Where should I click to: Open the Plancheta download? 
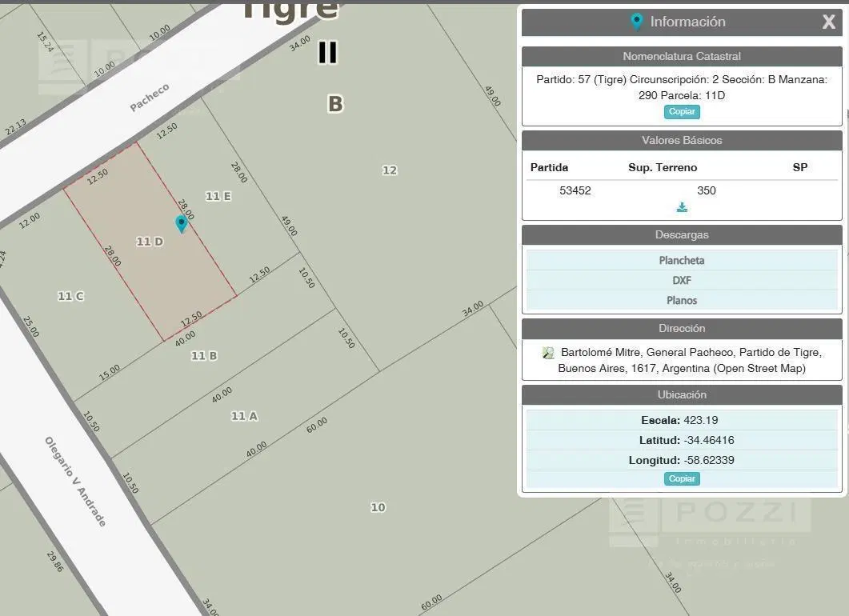point(682,260)
